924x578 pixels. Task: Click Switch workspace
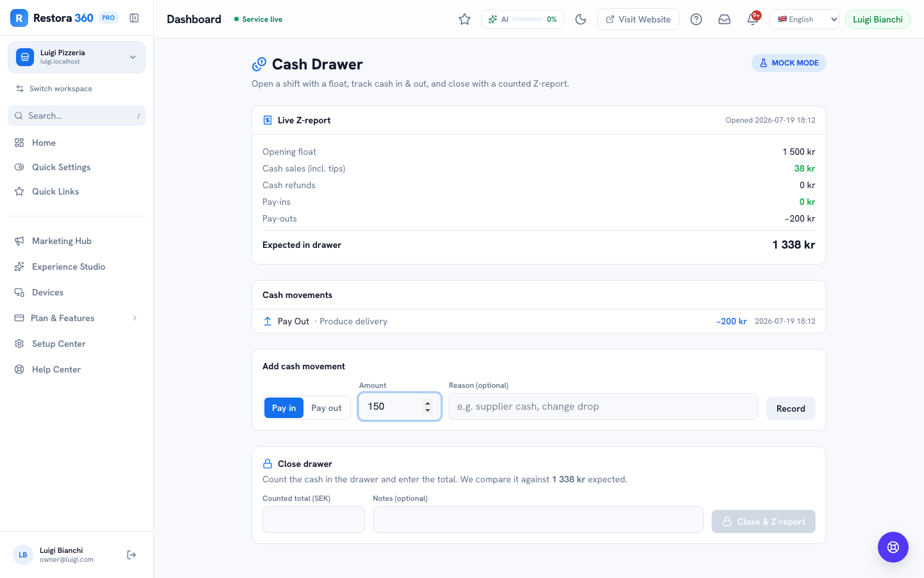54,89
